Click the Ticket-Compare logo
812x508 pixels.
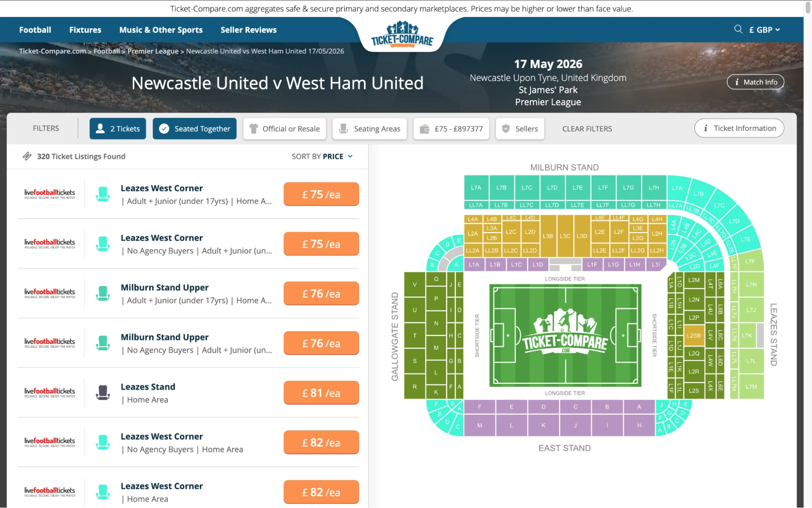[x=401, y=36]
